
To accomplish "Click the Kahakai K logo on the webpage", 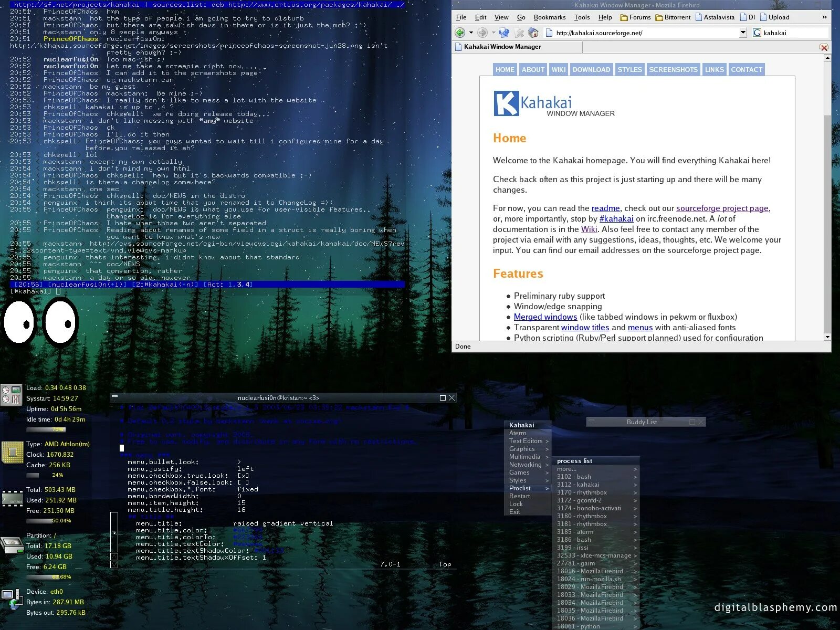I will click(x=506, y=103).
